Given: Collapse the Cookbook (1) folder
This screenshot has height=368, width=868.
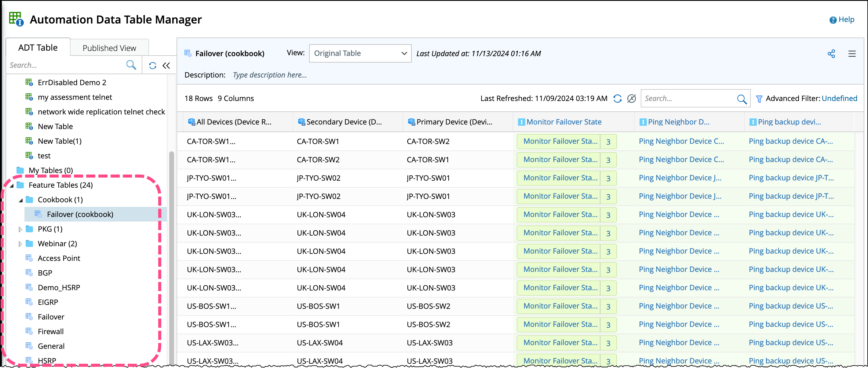Looking at the screenshot, I should coord(21,200).
